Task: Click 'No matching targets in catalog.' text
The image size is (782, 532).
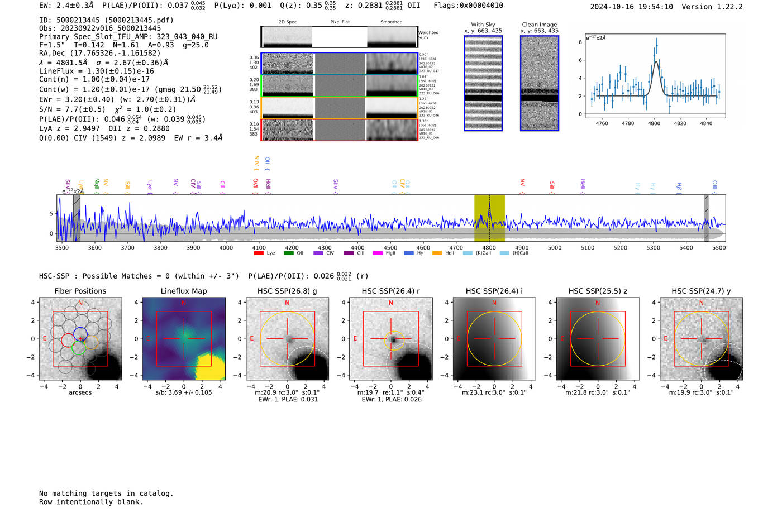Action: (x=106, y=493)
